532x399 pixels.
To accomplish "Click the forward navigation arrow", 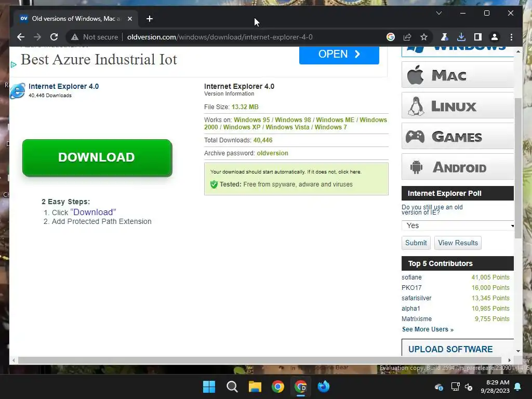I will (x=37, y=37).
